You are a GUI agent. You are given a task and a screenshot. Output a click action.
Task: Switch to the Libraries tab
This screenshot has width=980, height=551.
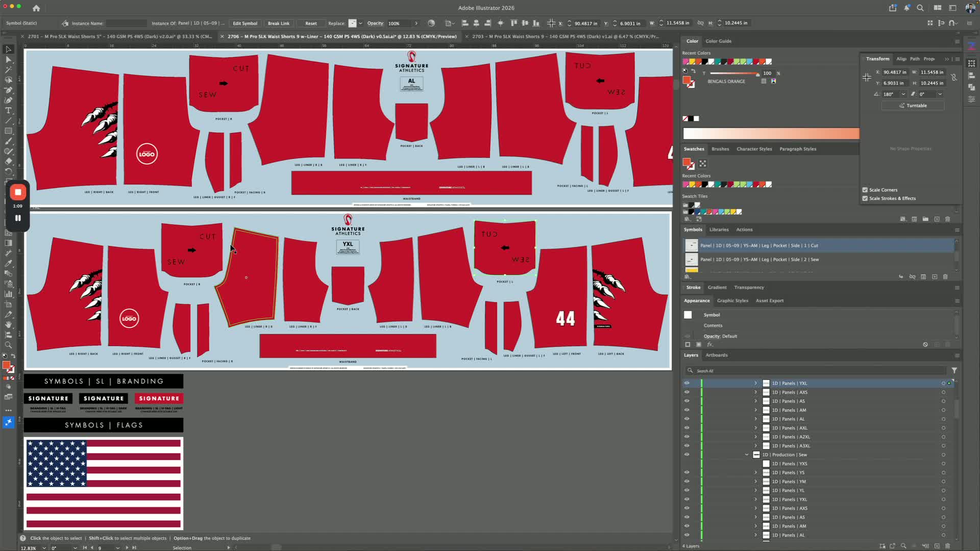tap(719, 230)
